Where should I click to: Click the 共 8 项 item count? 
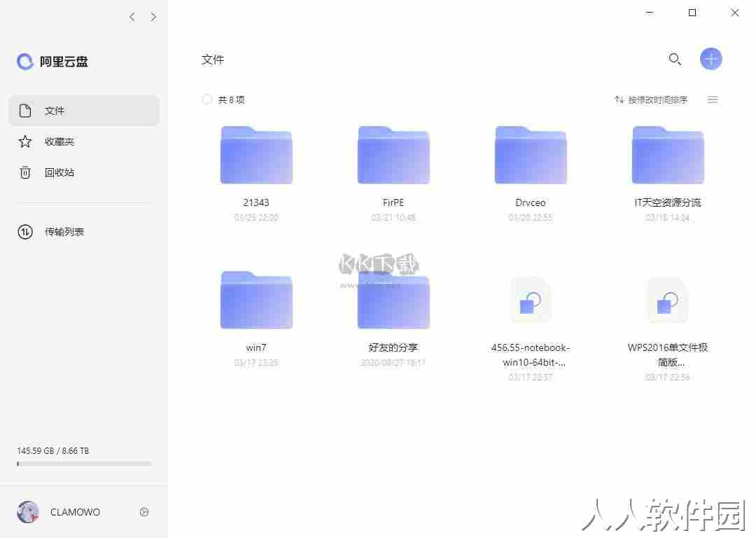click(232, 100)
